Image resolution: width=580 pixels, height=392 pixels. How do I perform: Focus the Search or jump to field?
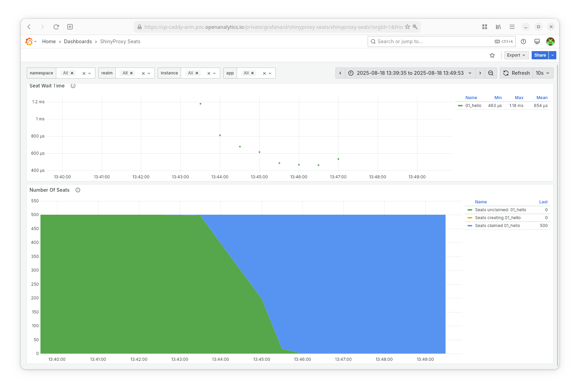click(x=441, y=41)
